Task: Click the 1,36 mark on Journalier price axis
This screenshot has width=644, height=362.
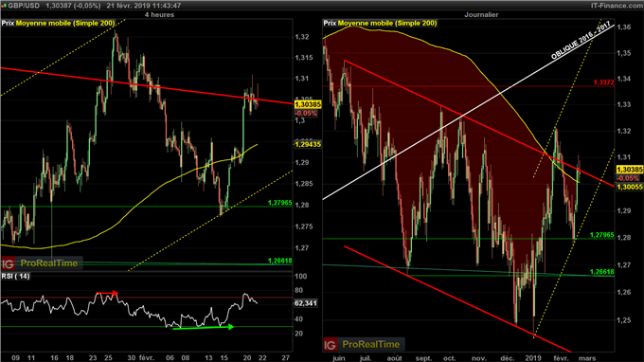Action: pos(623,27)
